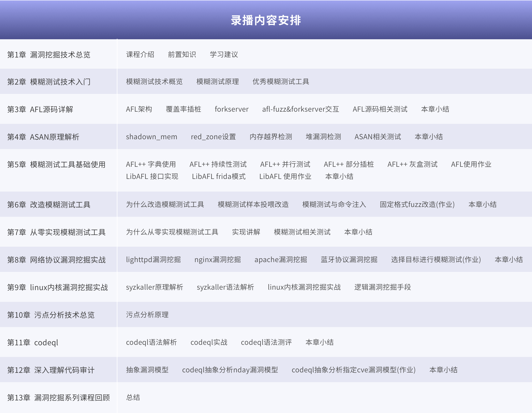532x413 pixels.
Task: Open syzkaller语法解析 lesson
Action: pos(225,287)
